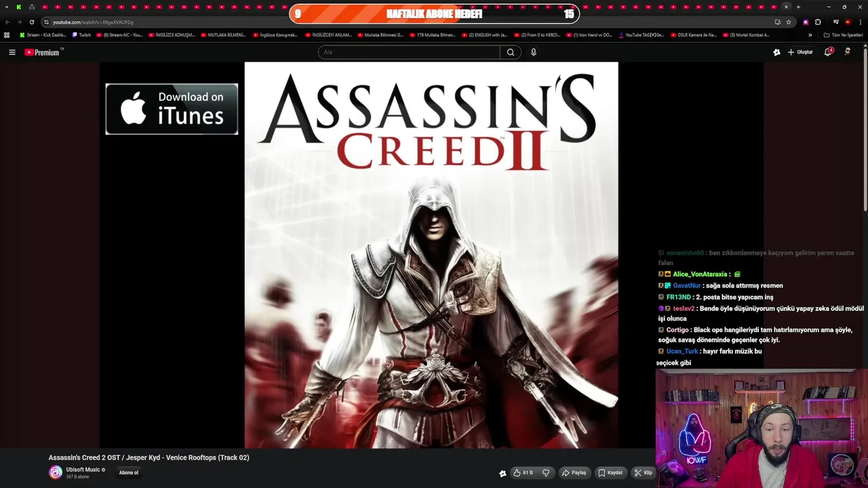
Task: Click the purple extension icon in toolbar
Action: [806, 22]
